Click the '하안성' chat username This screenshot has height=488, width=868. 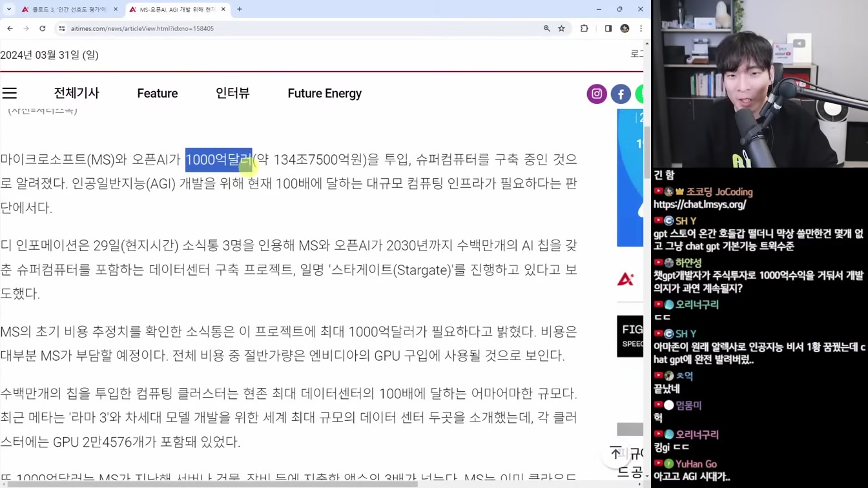click(688, 263)
